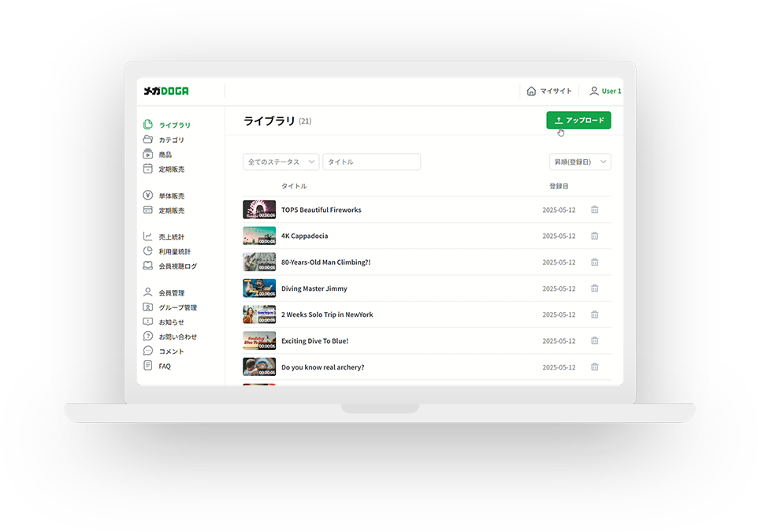
Task: Open the ascending registration date sort dropdown
Action: pos(579,162)
